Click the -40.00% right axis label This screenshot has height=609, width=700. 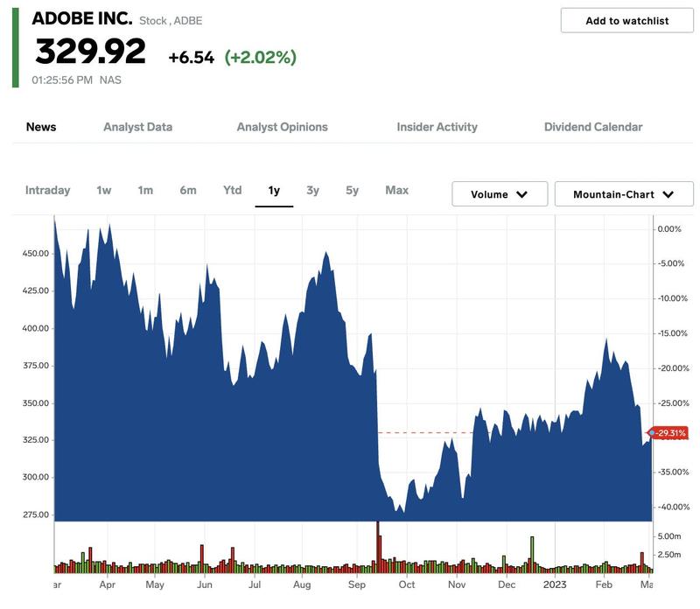pos(673,507)
